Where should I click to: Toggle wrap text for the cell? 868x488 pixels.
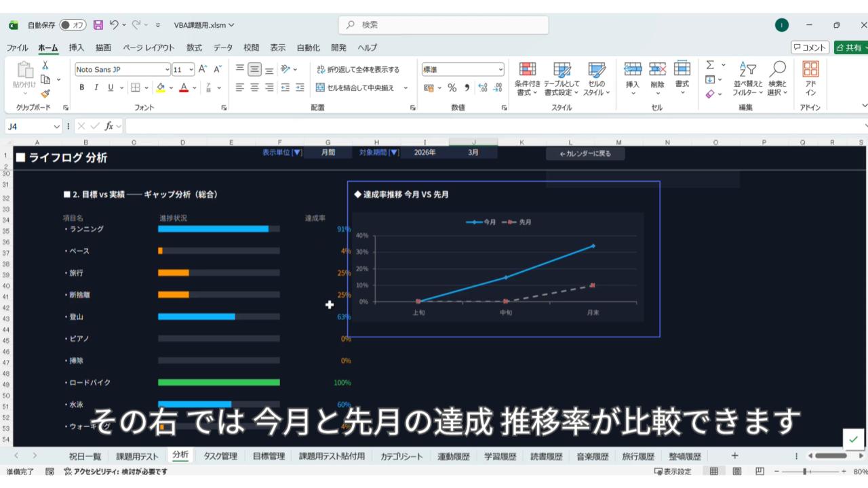pos(358,69)
